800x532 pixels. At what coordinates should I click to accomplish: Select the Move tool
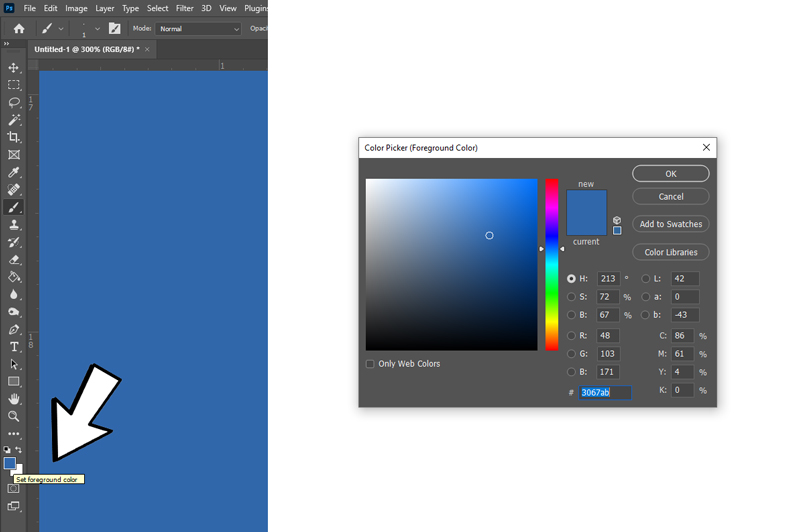click(x=14, y=68)
